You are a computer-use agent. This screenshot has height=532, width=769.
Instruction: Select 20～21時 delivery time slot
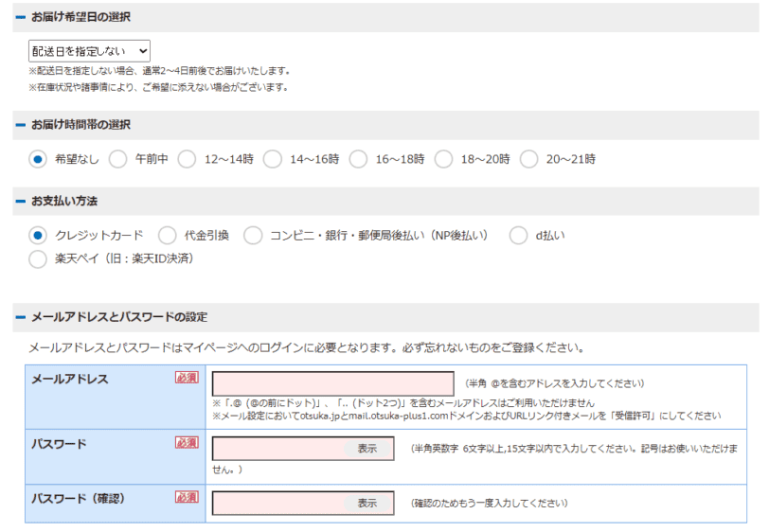tap(529, 159)
